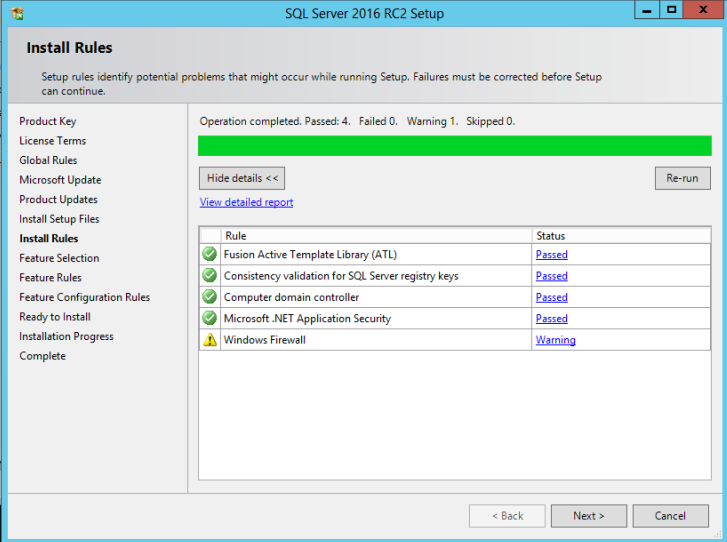Select Feature Rules step in sidebar
This screenshot has width=727, height=542.
point(51,277)
